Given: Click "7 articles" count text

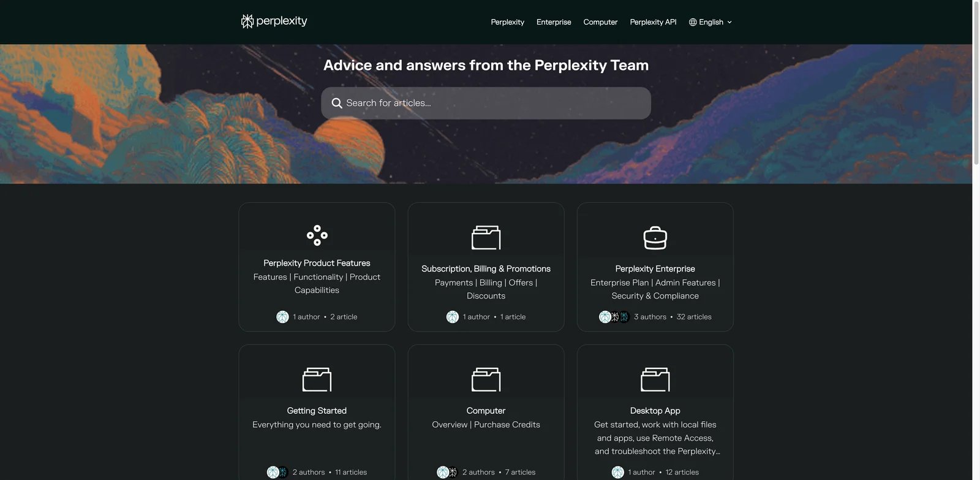Looking at the screenshot, I should click(520, 472).
